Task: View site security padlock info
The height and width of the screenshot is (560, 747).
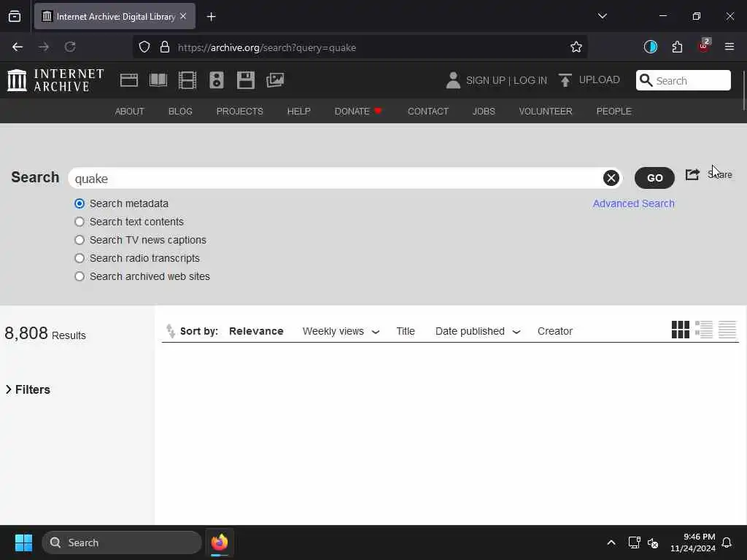Action: pos(165,47)
